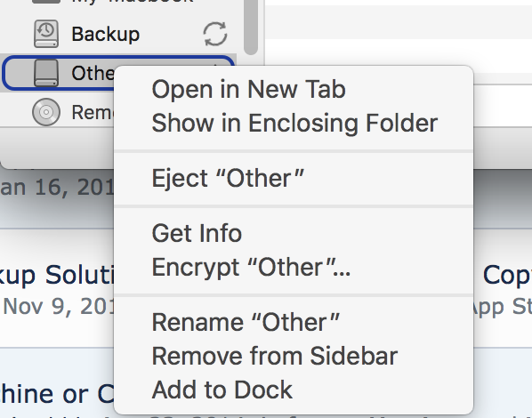Click the sync arrows icon beside Backup

[x=215, y=34]
